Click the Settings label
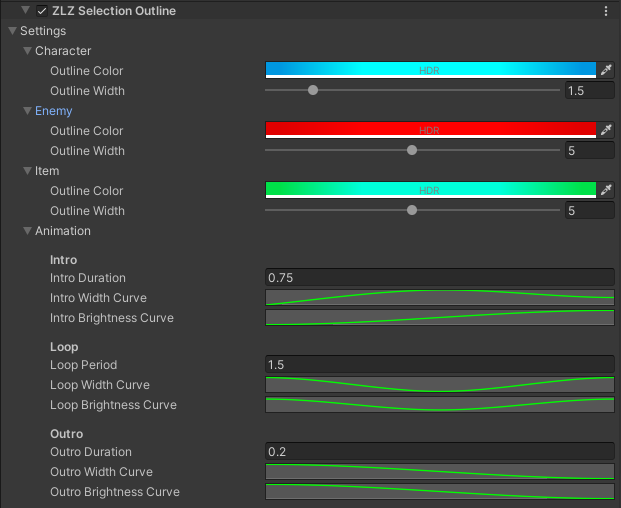Image resolution: width=621 pixels, height=508 pixels. click(x=43, y=31)
